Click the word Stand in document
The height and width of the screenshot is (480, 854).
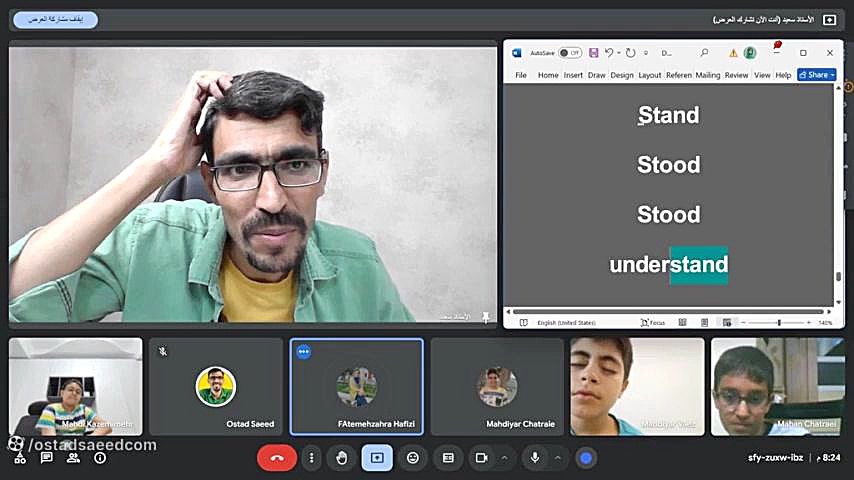click(668, 115)
